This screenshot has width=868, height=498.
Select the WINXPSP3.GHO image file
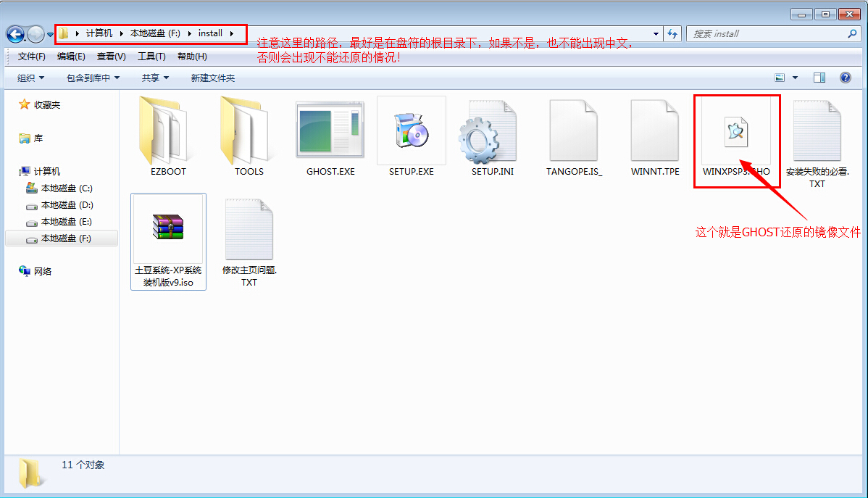tap(736, 131)
